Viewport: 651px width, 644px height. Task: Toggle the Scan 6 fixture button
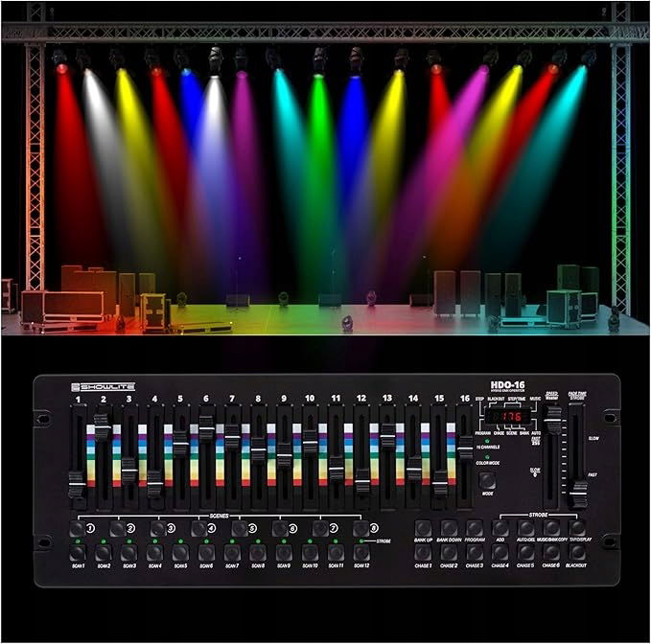click(205, 553)
